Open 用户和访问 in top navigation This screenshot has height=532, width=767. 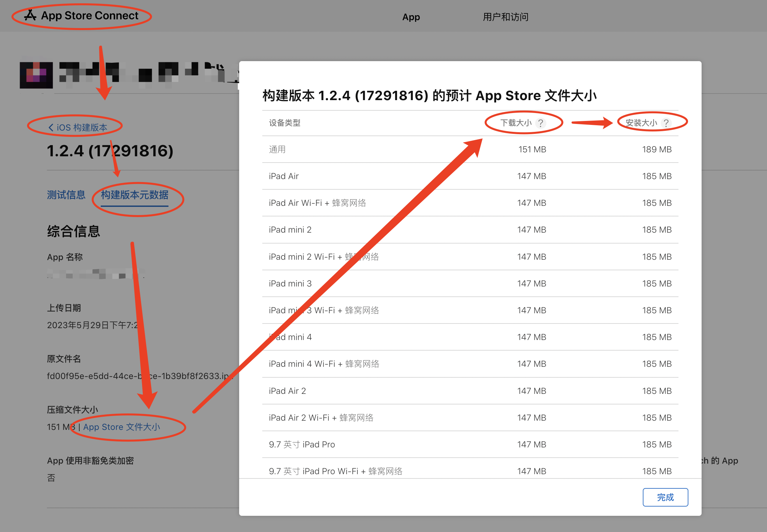pyautogui.click(x=505, y=17)
